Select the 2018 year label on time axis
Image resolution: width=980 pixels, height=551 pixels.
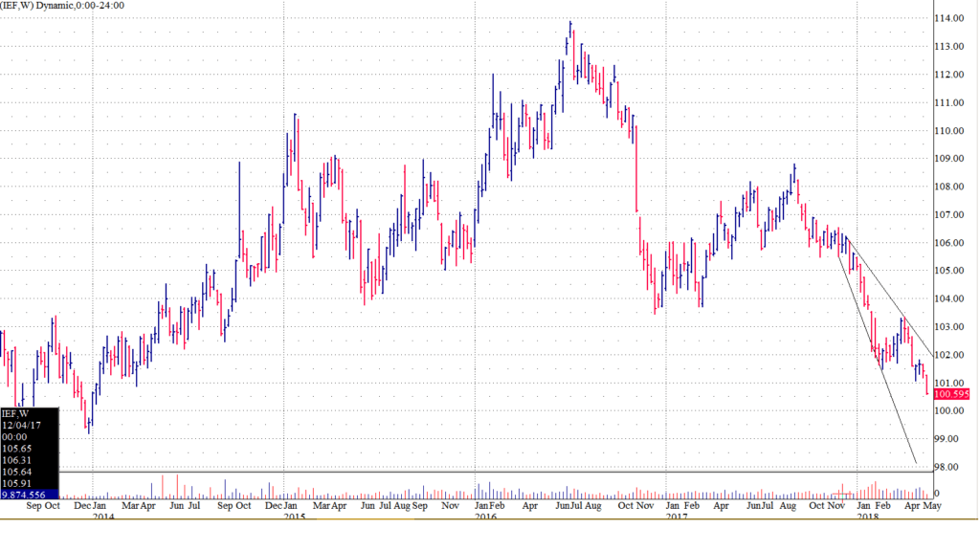tap(867, 517)
